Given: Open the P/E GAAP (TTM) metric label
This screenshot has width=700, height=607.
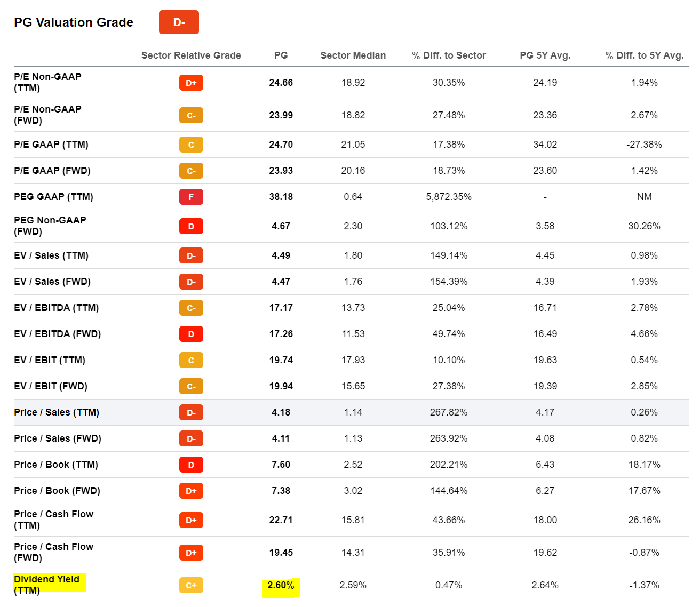Looking at the screenshot, I should click(x=51, y=145).
